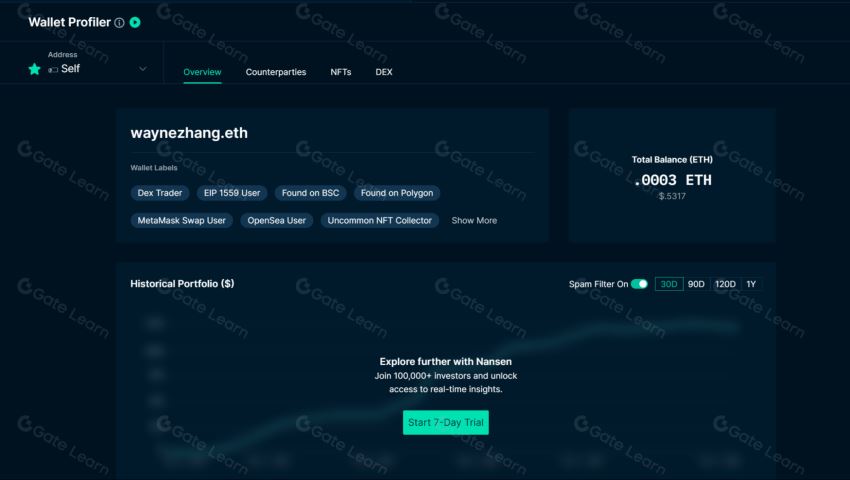The width and height of the screenshot is (850, 480).
Task: Click the Found on BSC label
Action: (311, 193)
